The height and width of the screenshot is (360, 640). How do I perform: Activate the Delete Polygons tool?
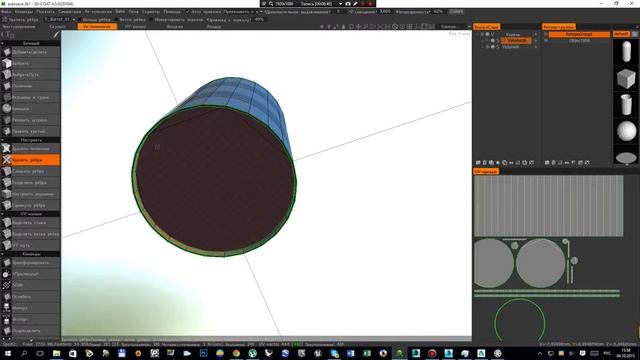30,149
